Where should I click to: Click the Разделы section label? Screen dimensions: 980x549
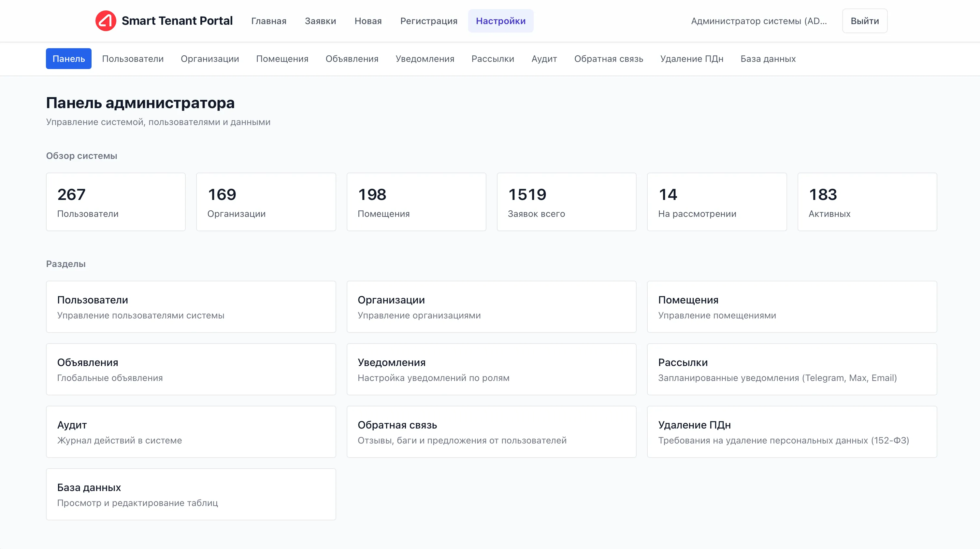(x=66, y=264)
